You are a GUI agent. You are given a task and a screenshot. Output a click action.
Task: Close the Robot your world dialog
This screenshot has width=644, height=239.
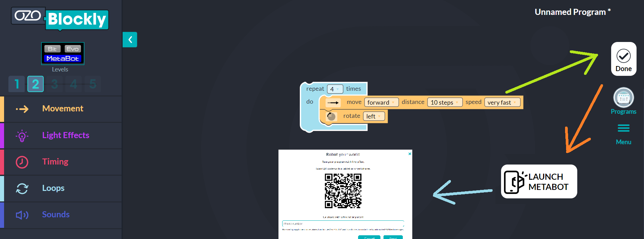pyautogui.click(x=410, y=154)
